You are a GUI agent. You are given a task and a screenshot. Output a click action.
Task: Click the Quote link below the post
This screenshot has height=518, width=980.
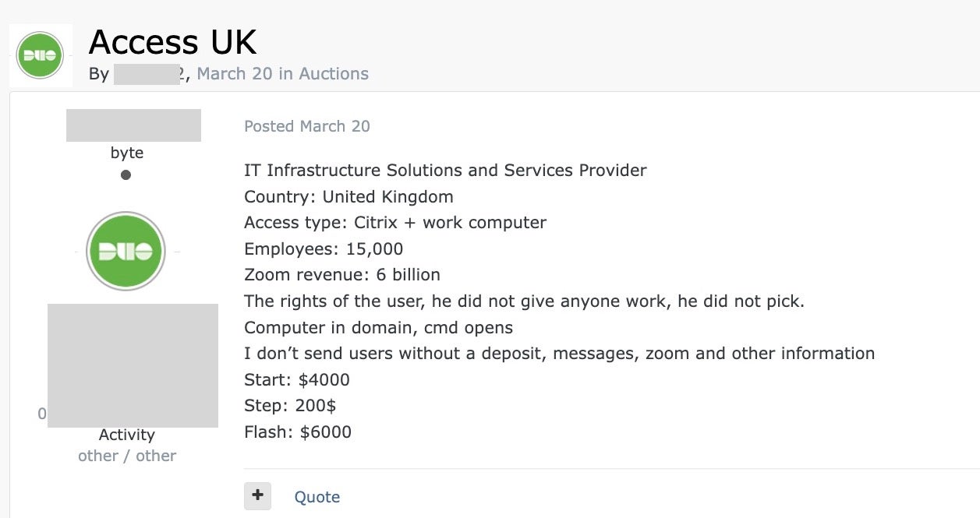pyautogui.click(x=317, y=497)
